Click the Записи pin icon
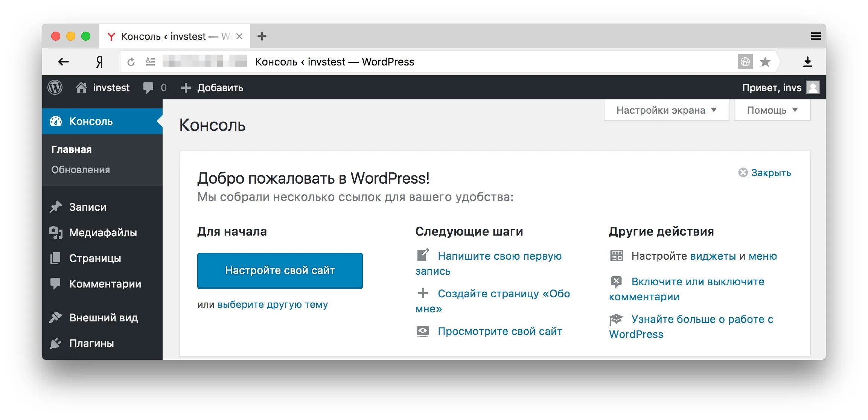Screen dimensions: 868x420 click(56, 207)
